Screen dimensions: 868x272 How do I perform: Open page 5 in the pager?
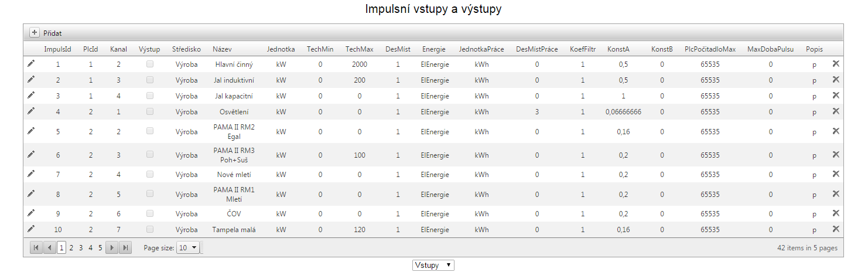tap(100, 248)
